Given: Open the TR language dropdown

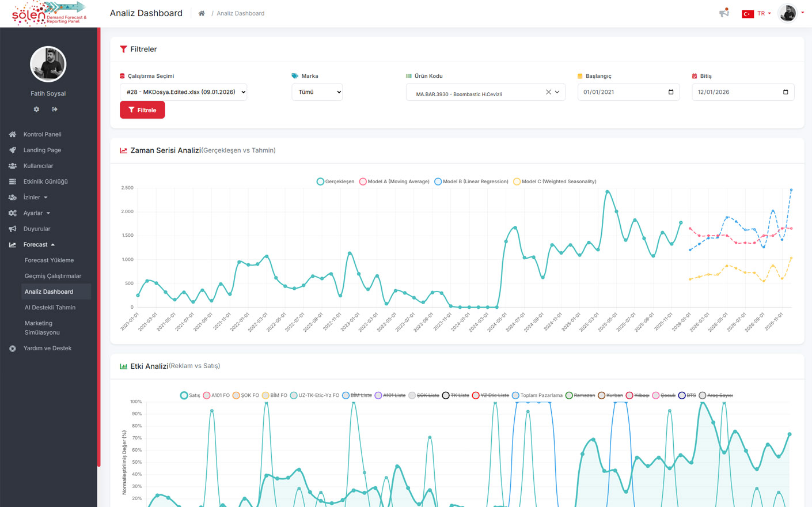Looking at the screenshot, I should coord(756,13).
